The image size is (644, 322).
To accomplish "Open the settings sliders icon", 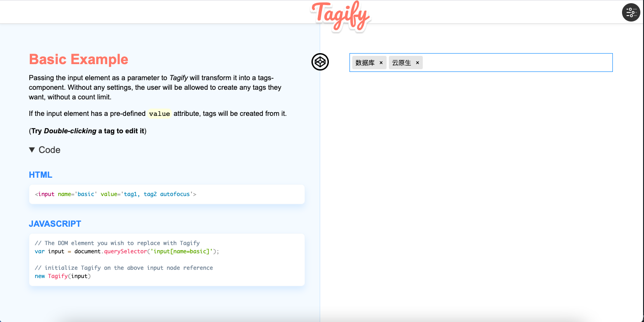I will pos(631,12).
